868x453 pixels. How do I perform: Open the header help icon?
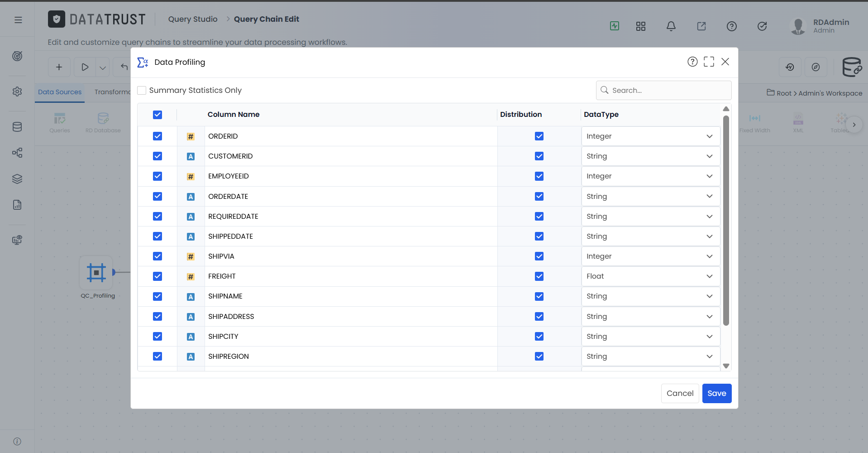pos(732,26)
